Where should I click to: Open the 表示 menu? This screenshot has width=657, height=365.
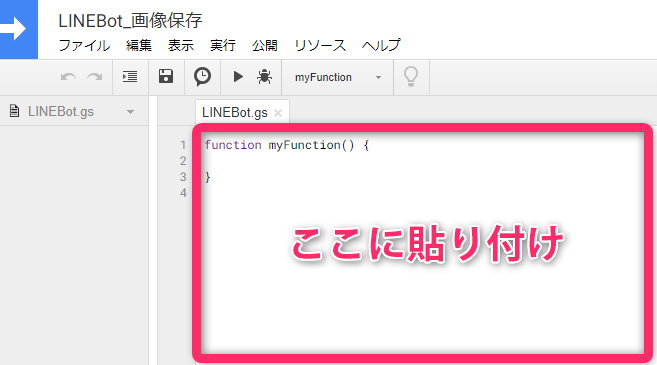[x=181, y=45]
